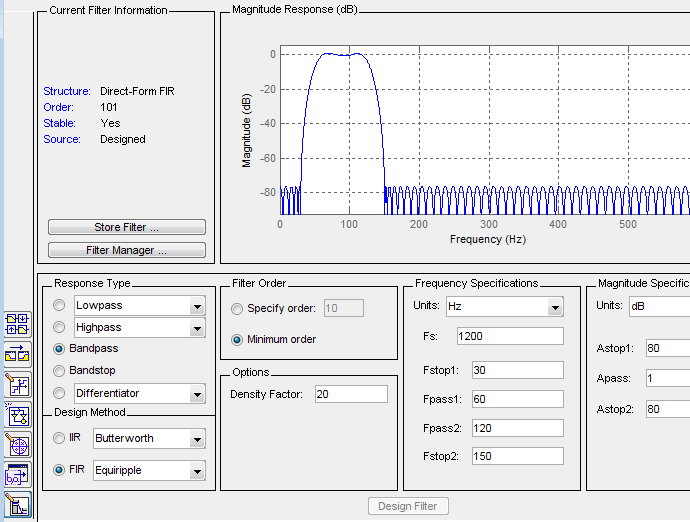This screenshot has height=522, width=690.
Task: Click the blue Structure: label
Action: (x=67, y=91)
